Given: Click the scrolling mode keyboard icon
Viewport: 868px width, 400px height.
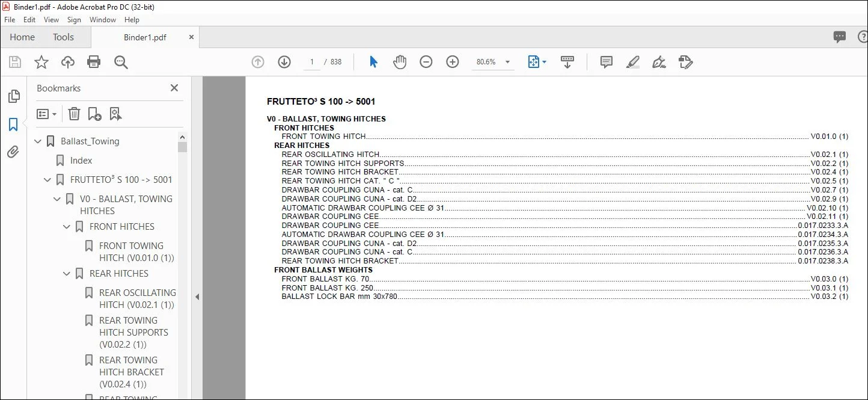Looking at the screenshot, I should pyautogui.click(x=567, y=62).
